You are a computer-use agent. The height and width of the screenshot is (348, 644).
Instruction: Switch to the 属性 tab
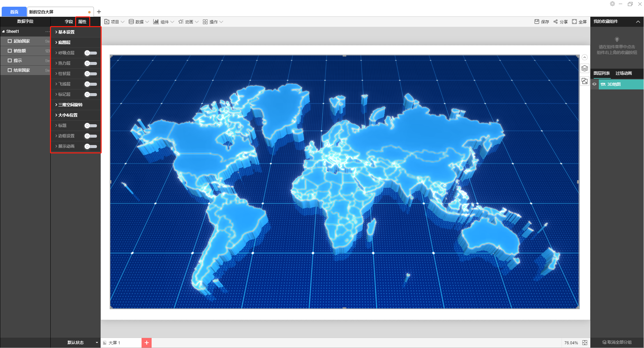(x=83, y=22)
